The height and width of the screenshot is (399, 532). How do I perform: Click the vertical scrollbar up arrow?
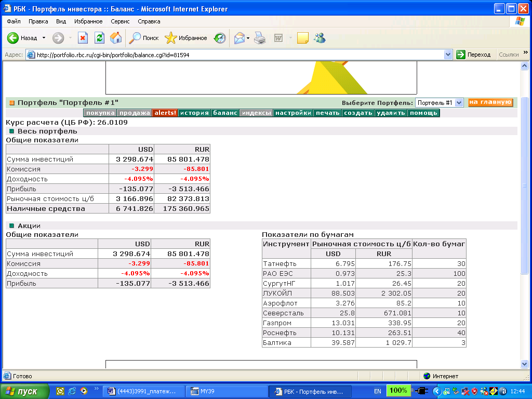pyautogui.click(x=524, y=66)
